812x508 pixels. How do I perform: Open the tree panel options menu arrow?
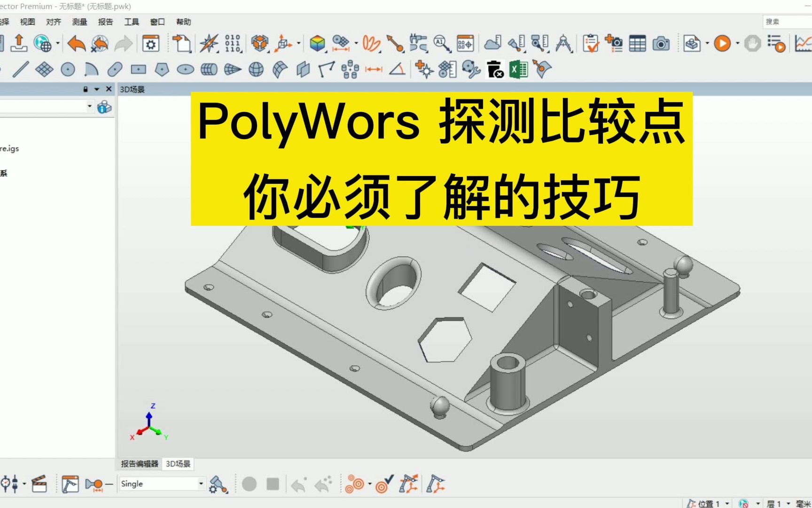(x=97, y=89)
